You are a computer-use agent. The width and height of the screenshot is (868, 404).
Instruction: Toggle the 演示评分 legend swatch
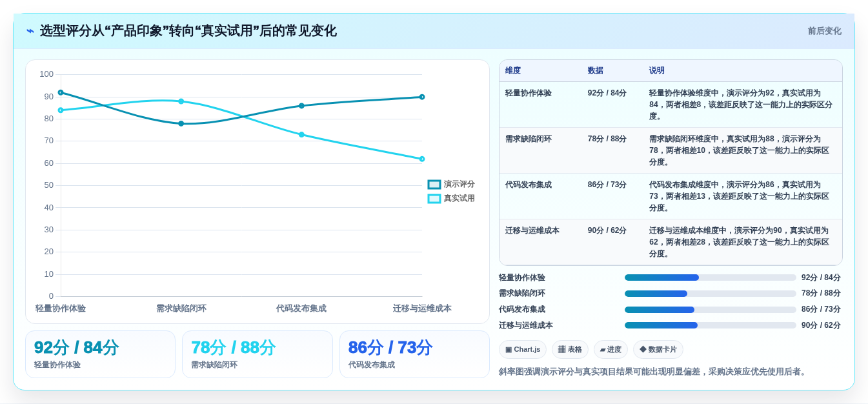[x=434, y=185]
